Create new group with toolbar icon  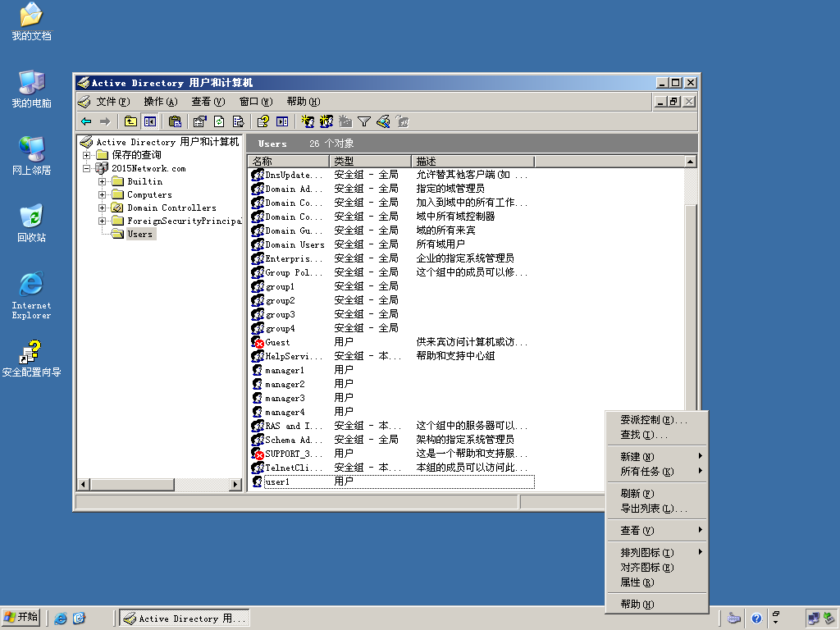(326, 121)
